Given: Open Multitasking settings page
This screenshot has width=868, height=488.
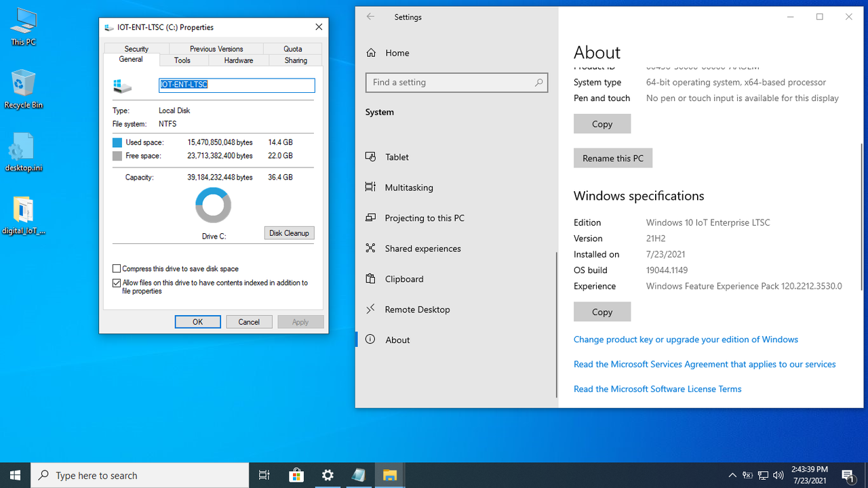Looking at the screenshot, I should pyautogui.click(x=456, y=187).
